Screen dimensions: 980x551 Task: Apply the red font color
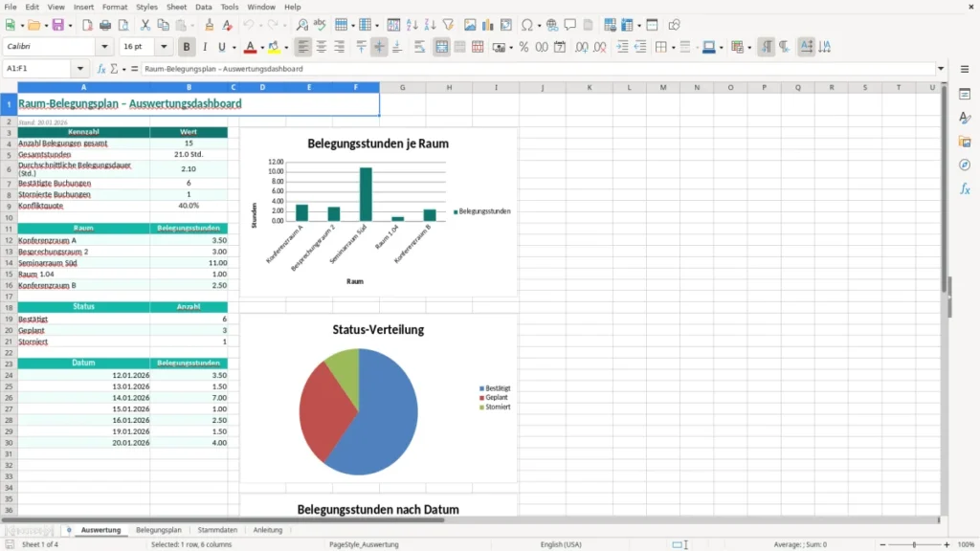[250, 47]
